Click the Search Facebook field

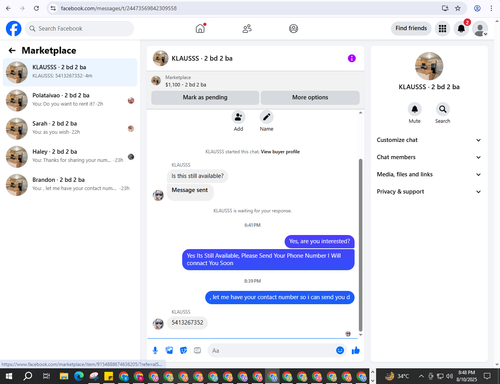tap(79, 29)
